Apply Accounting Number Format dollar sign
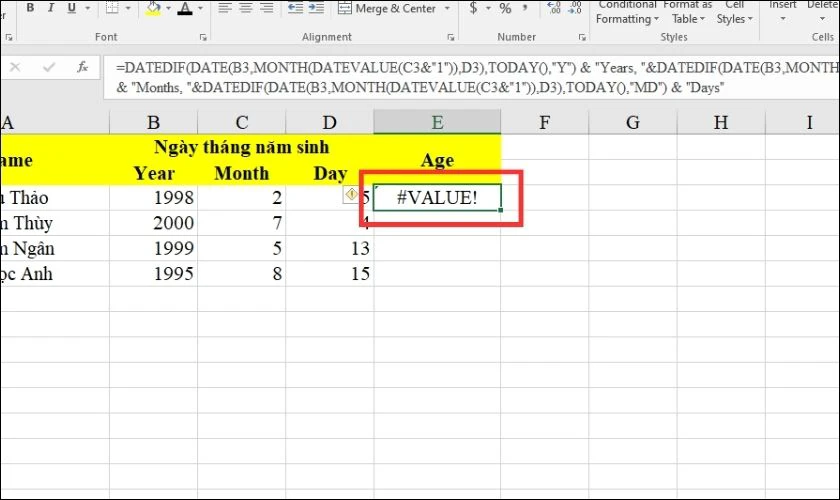840x500 pixels. pyautogui.click(x=474, y=8)
